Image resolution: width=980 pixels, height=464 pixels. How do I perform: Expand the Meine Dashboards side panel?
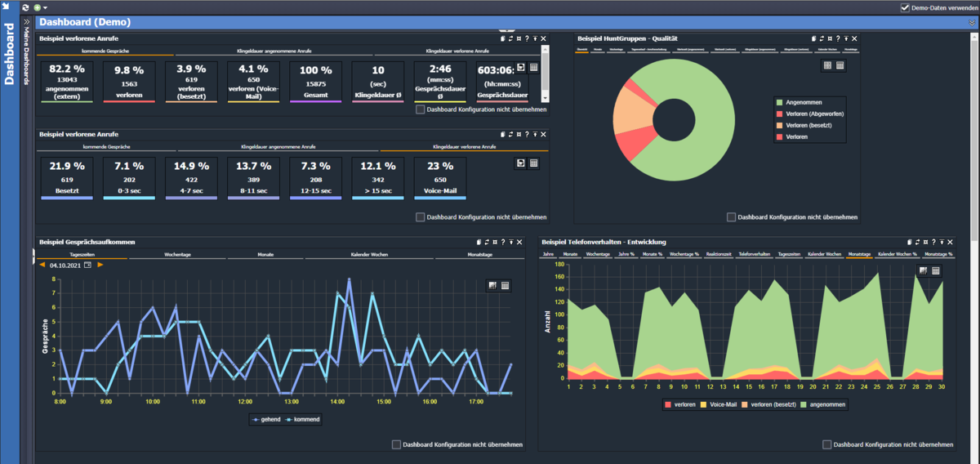(x=27, y=22)
